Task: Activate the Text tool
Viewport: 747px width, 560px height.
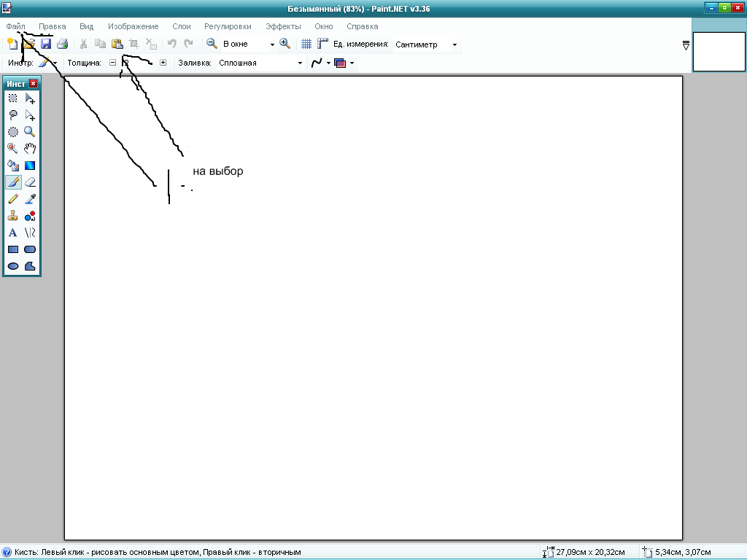Action: click(x=13, y=233)
